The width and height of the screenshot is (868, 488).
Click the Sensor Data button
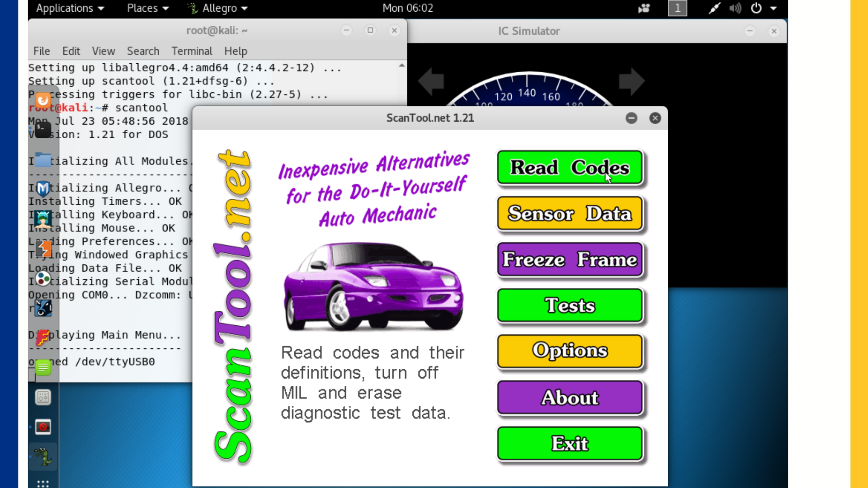click(x=570, y=214)
